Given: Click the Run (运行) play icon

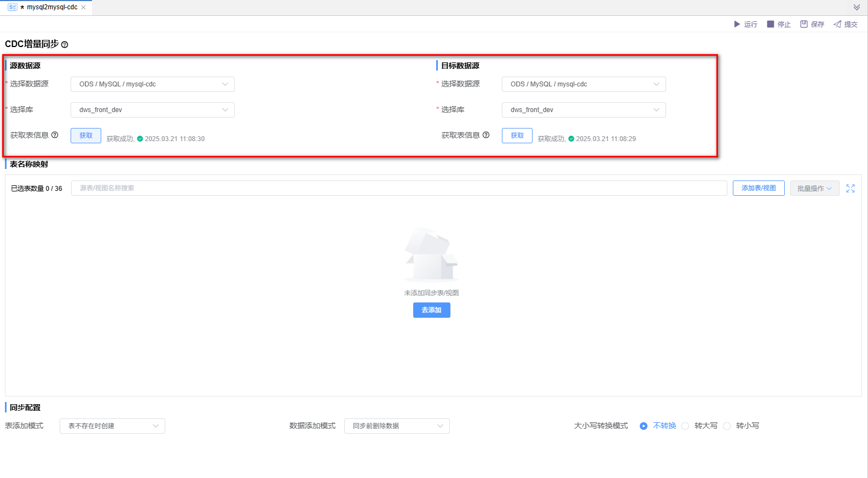Looking at the screenshot, I should point(737,24).
